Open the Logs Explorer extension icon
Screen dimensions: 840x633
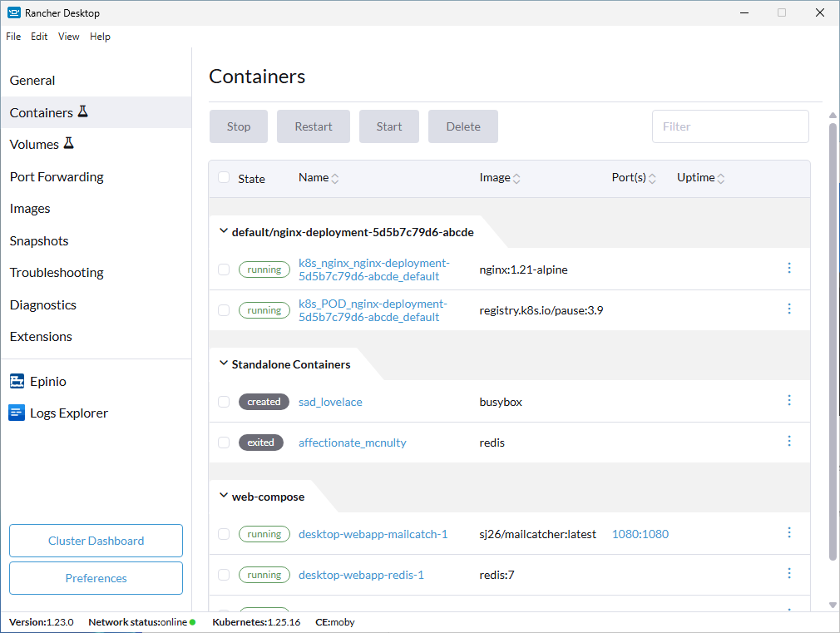17,413
